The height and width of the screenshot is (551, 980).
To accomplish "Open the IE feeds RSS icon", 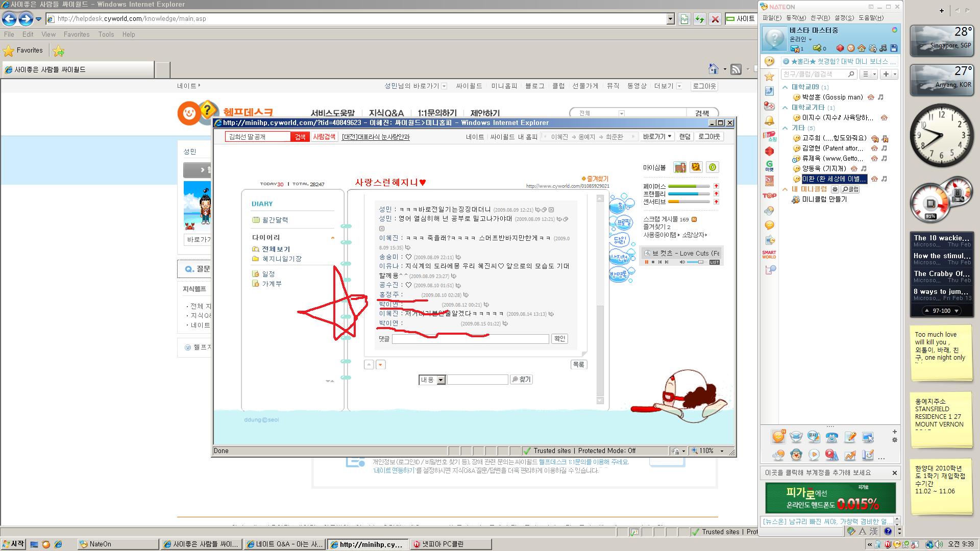I will [x=736, y=69].
